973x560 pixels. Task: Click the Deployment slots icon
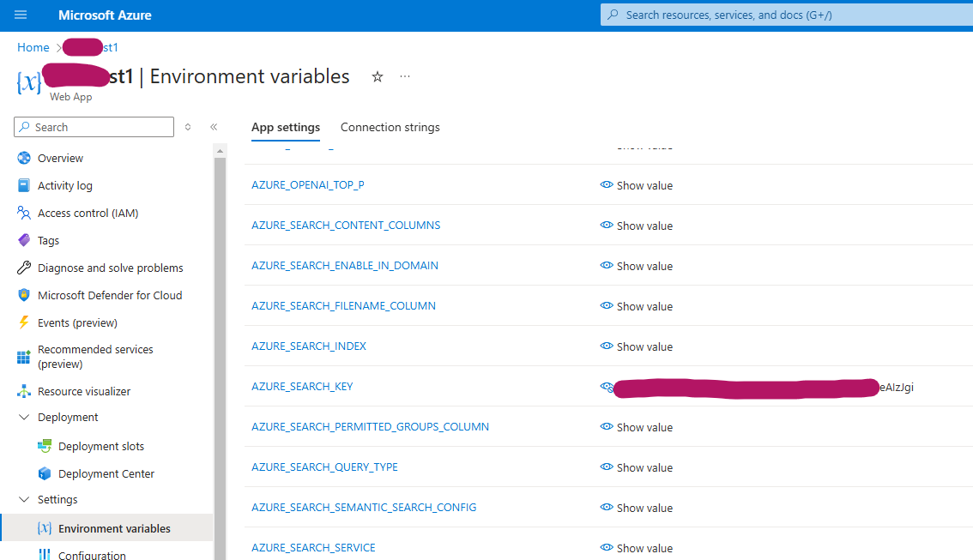[44, 446]
